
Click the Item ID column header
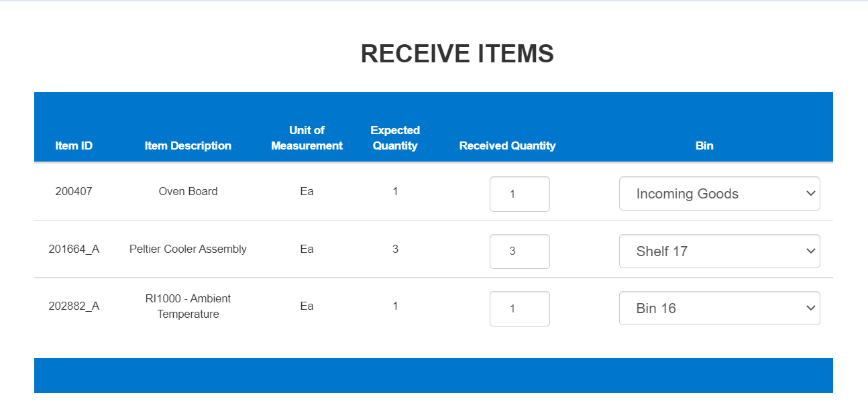click(74, 145)
